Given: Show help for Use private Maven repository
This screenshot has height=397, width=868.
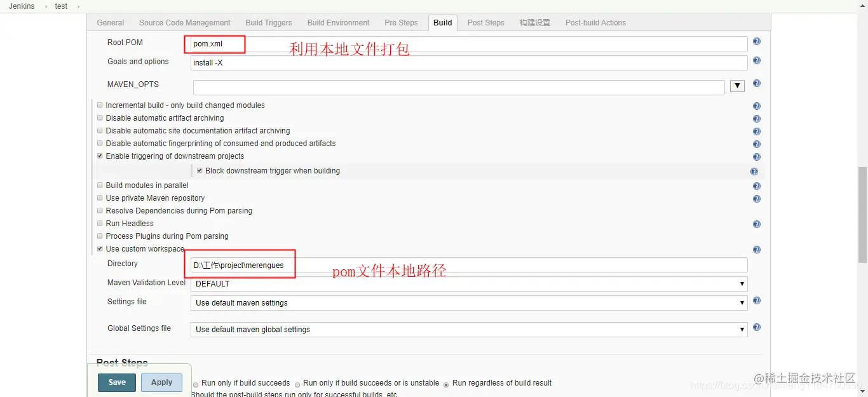Looking at the screenshot, I should (x=757, y=199).
